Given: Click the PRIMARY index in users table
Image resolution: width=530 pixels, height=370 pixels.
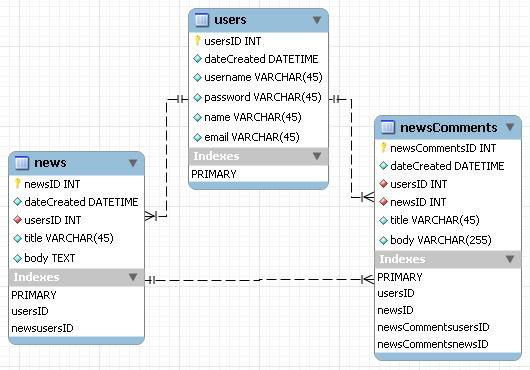Looking at the screenshot, I should [x=214, y=174].
